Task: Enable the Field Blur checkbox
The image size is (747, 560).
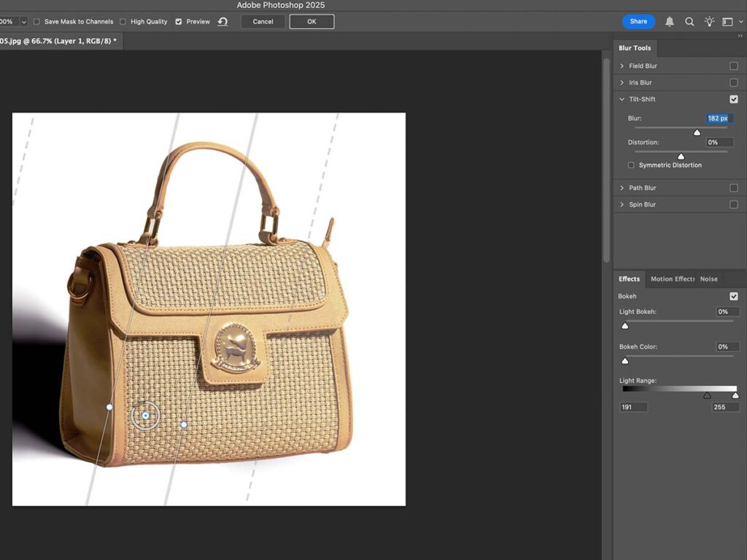Action: tap(734, 66)
